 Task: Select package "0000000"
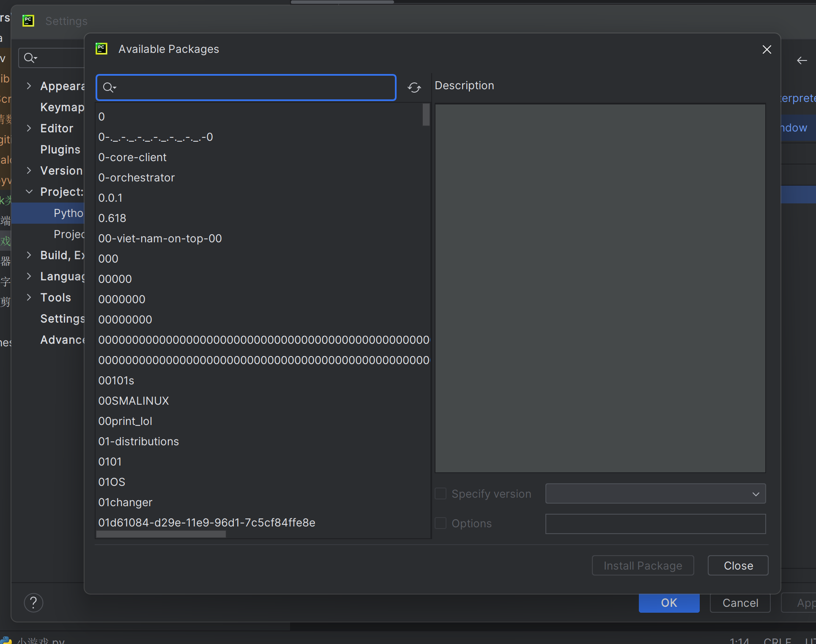coord(263,299)
